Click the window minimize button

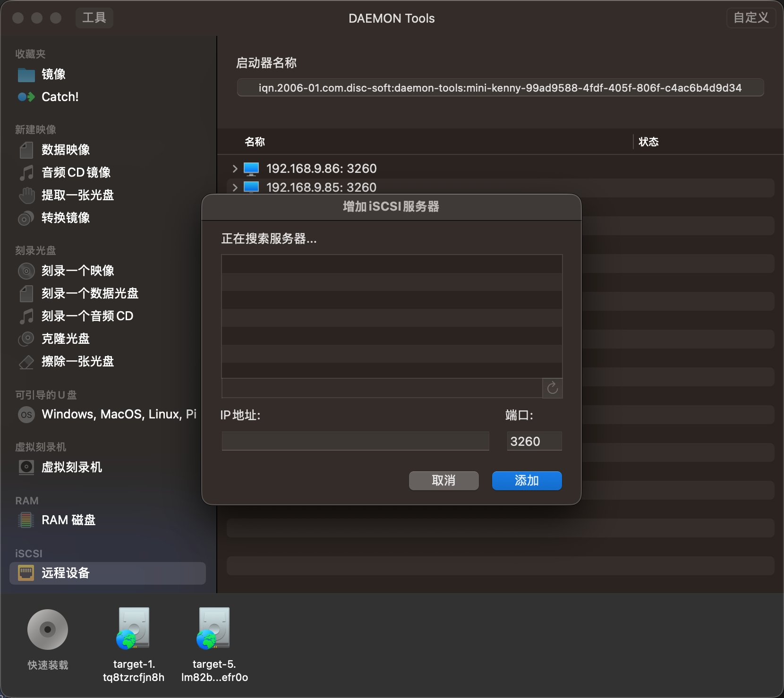[x=37, y=18]
